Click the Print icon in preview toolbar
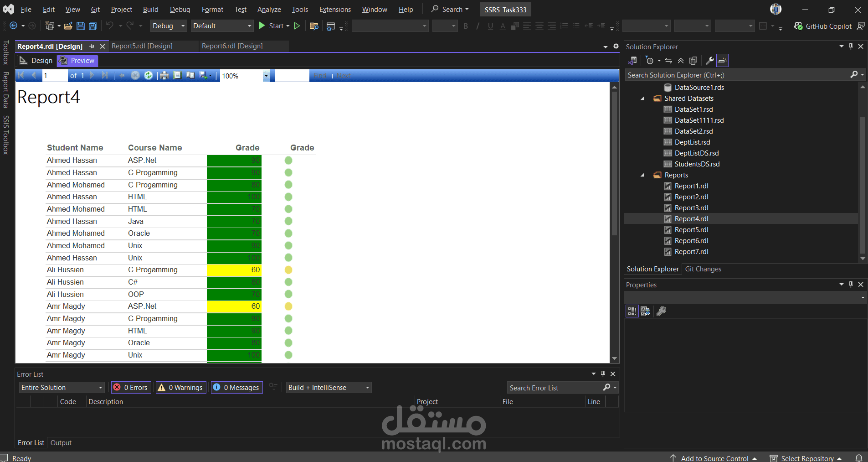The height and width of the screenshot is (462, 868). pyautogui.click(x=164, y=76)
